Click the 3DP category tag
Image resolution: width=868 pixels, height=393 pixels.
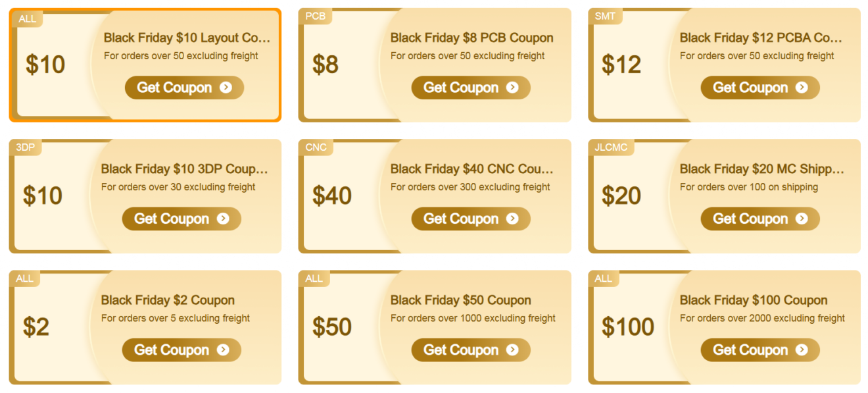pos(25,147)
